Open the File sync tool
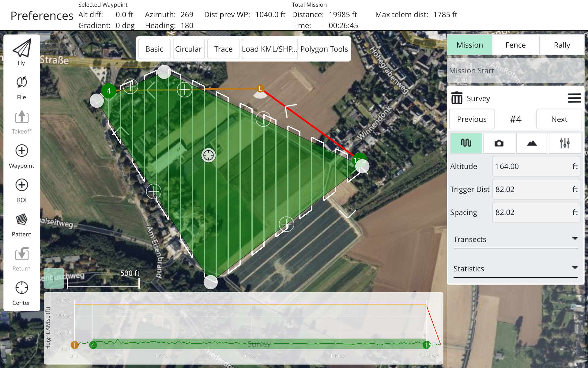The width and height of the screenshot is (588, 368). tap(21, 82)
